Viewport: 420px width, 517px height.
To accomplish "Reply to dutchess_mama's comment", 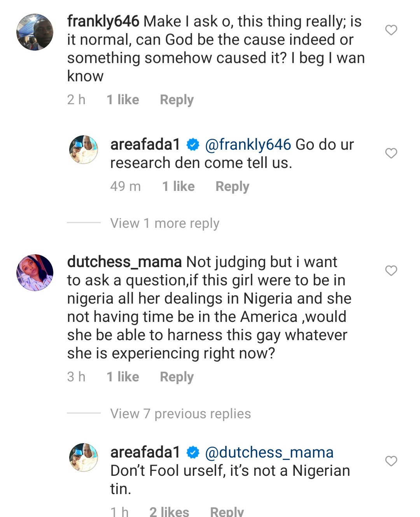I will coord(177,377).
